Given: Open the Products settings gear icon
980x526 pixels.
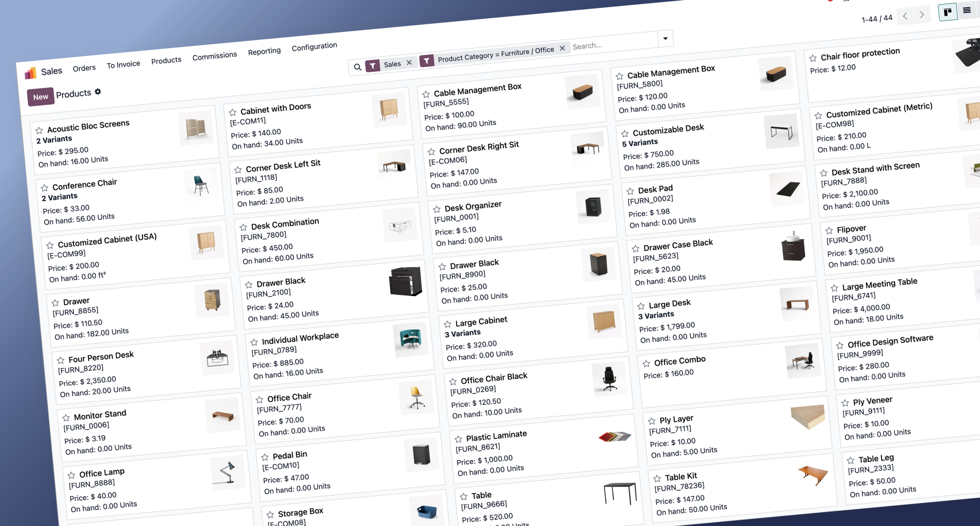Looking at the screenshot, I should coord(98,91).
